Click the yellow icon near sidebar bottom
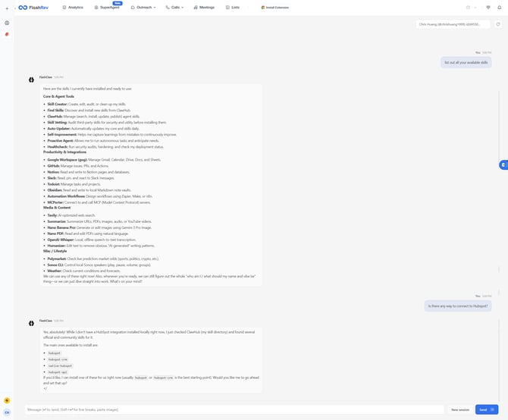This screenshot has height=420, width=508. tap(7, 400)
